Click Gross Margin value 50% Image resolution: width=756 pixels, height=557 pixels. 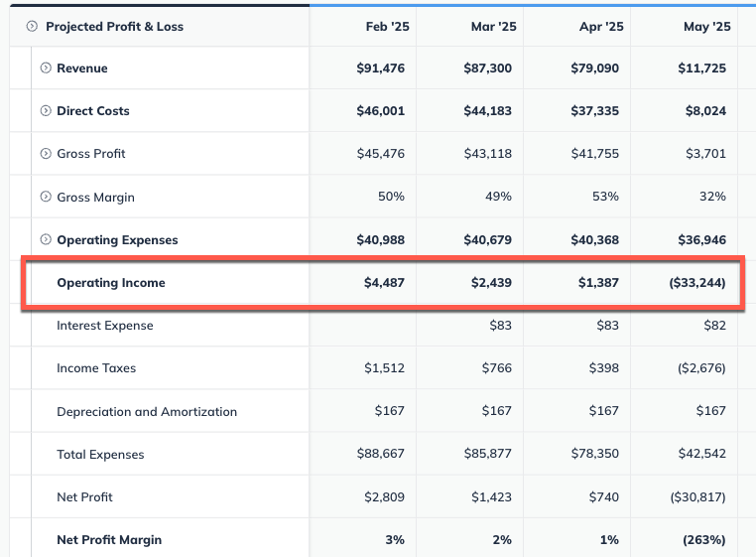click(391, 197)
